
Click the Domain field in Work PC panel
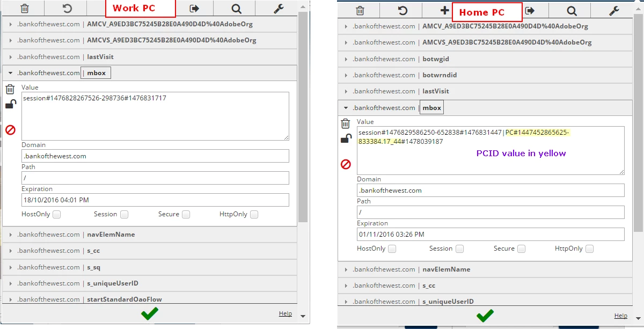(155, 156)
